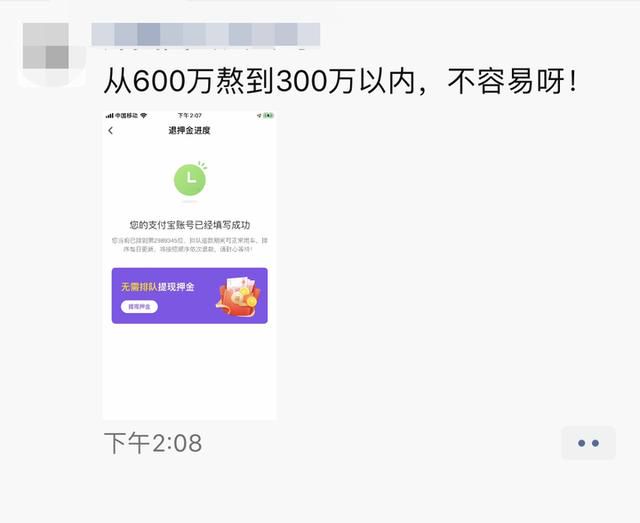Tap the back chevron beside 退押金进度
The image size is (640, 523).
click(x=111, y=130)
